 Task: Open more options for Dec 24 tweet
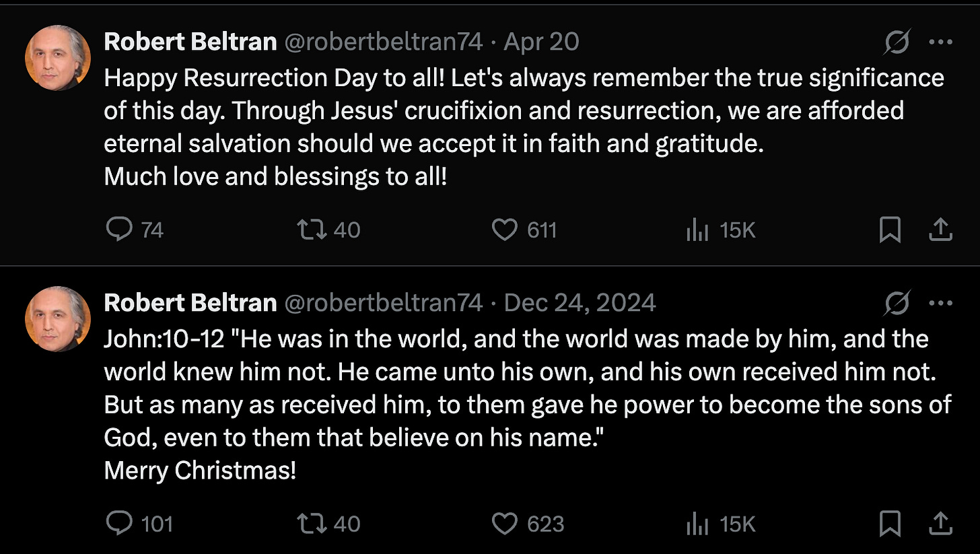click(x=940, y=303)
